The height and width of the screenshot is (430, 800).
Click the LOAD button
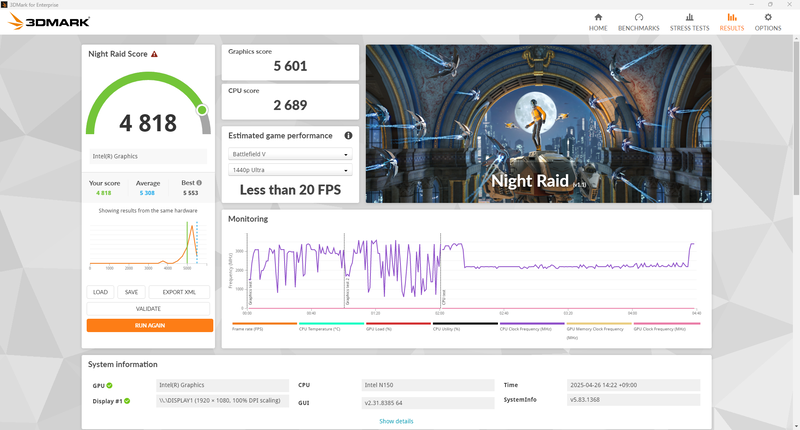click(100, 292)
